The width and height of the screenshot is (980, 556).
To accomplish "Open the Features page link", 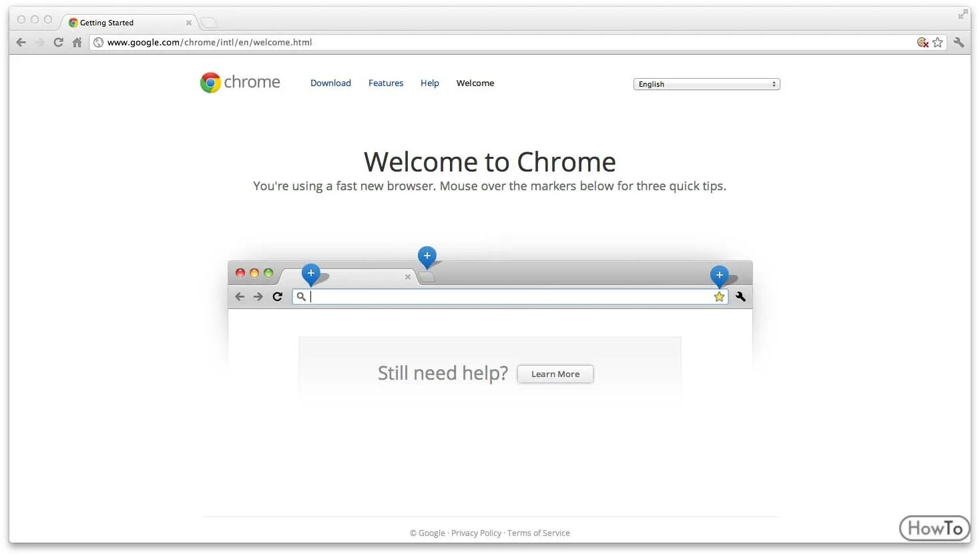I will tap(386, 83).
